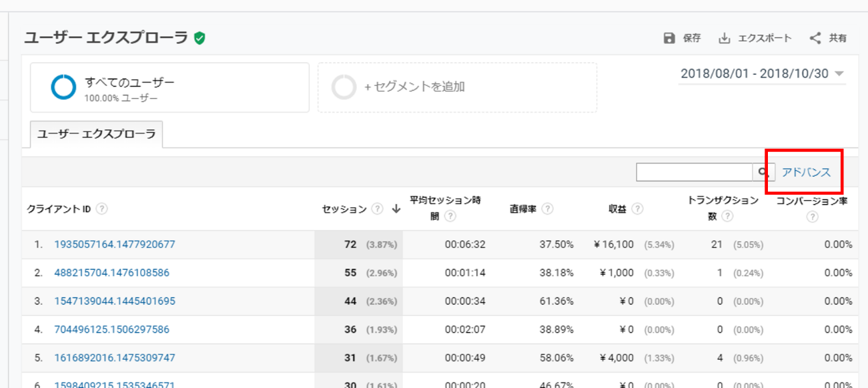Open client ID 1547139044.1445401695
868x388 pixels.
[115, 301]
